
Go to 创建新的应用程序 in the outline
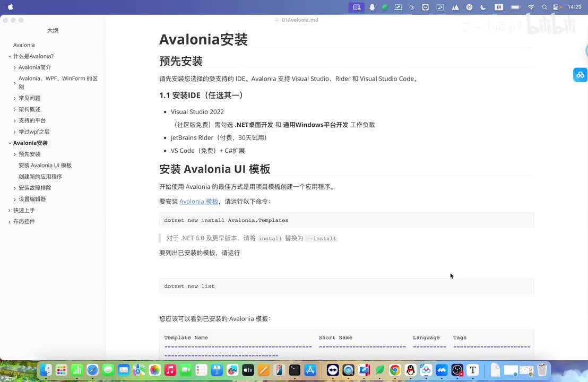tap(40, 177)
